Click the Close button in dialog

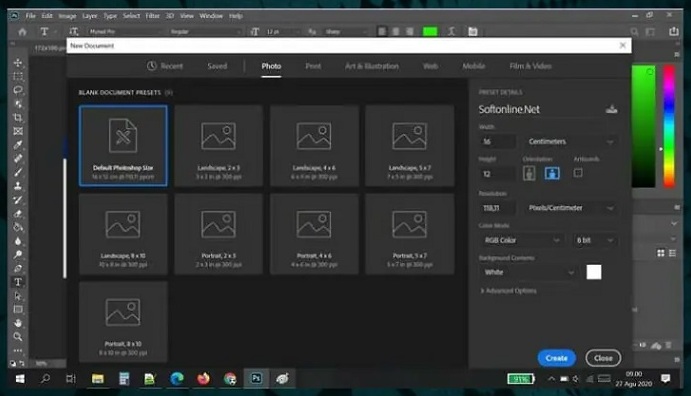click(603, 358)
